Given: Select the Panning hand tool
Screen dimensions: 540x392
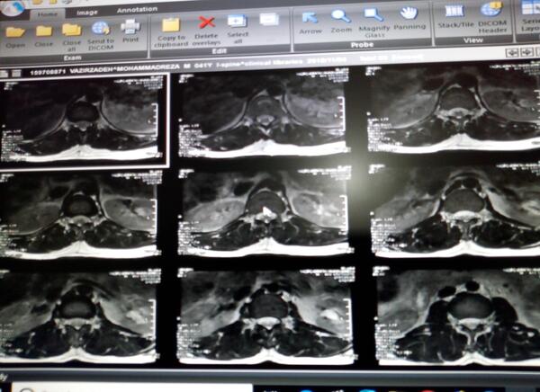Looking at the screenshot, I should [x=409, y=13].
